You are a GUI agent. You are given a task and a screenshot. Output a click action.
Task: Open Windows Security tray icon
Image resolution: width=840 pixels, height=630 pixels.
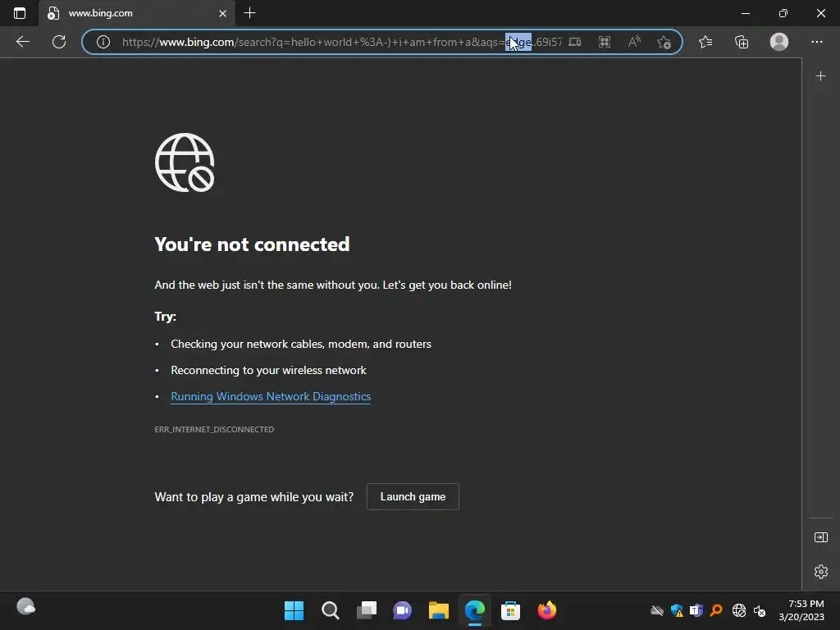tap(677, 610)
